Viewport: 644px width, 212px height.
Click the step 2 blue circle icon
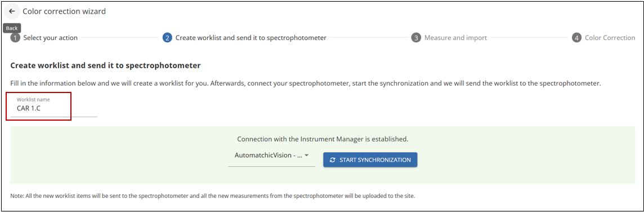coord(167,38)
